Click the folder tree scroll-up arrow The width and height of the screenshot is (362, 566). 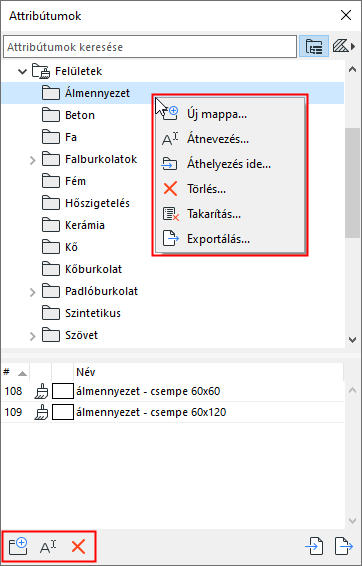coord(352,70)
